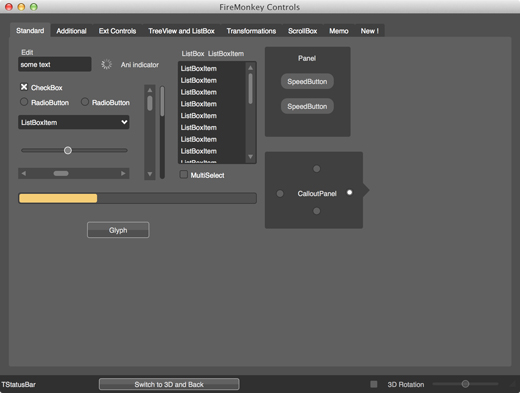Open the TreeView and ListBox tab
Viewport: 520px width, 393px height.
[x=181, y=31]
